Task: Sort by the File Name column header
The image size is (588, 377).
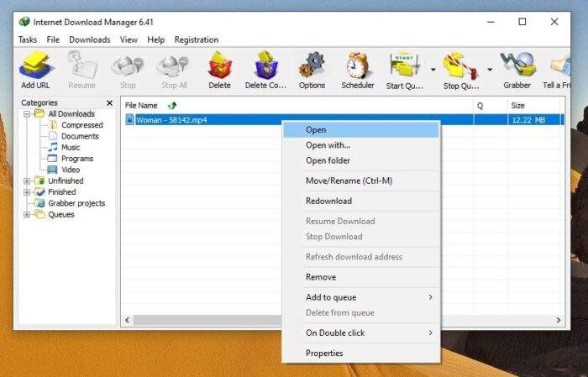Action: [297, 106]
